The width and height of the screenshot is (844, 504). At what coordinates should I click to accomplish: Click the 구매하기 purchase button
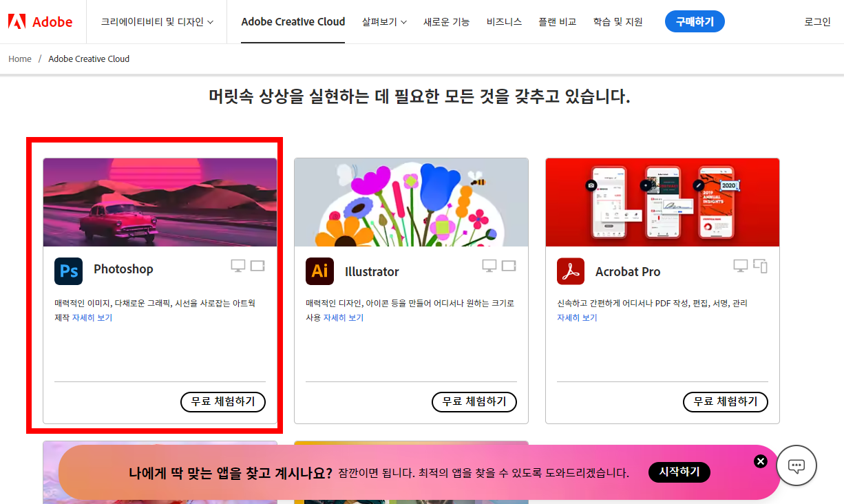coord(695,21)
